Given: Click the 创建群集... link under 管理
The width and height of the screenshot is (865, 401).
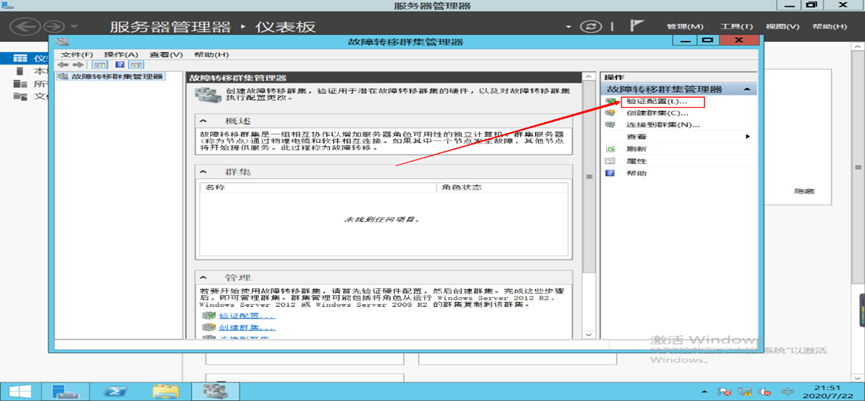Looking at the screenshot, I should [247, 328].
